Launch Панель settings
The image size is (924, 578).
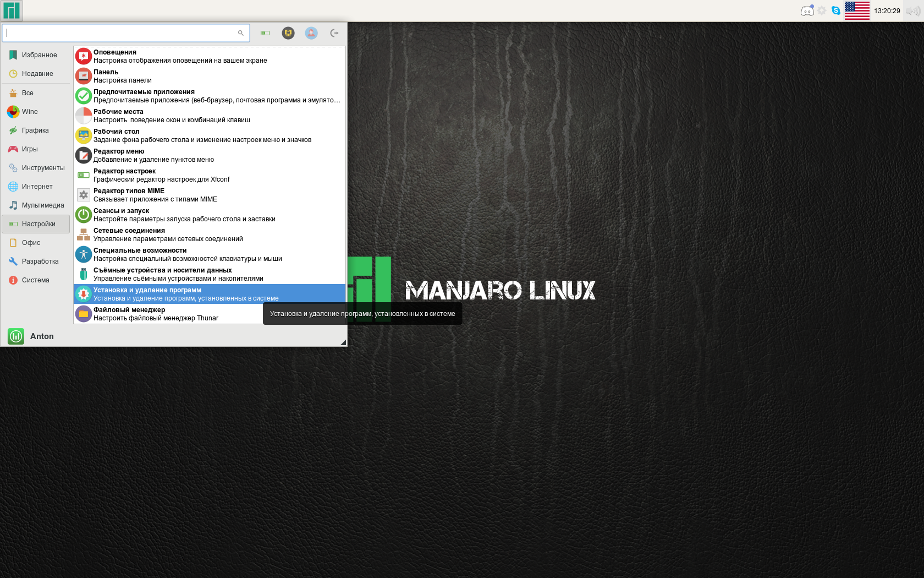210,76
